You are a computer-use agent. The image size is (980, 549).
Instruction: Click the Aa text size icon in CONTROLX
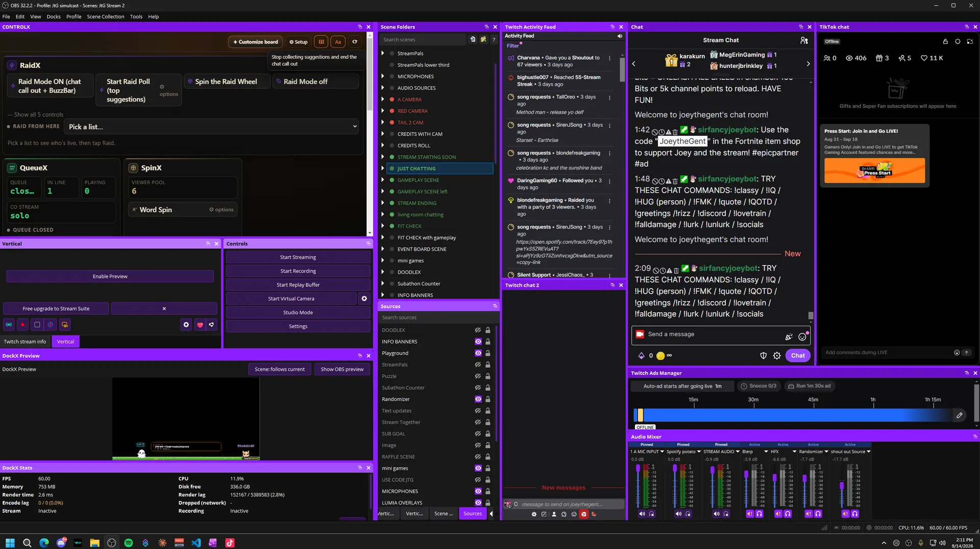[x=338, y=42]
